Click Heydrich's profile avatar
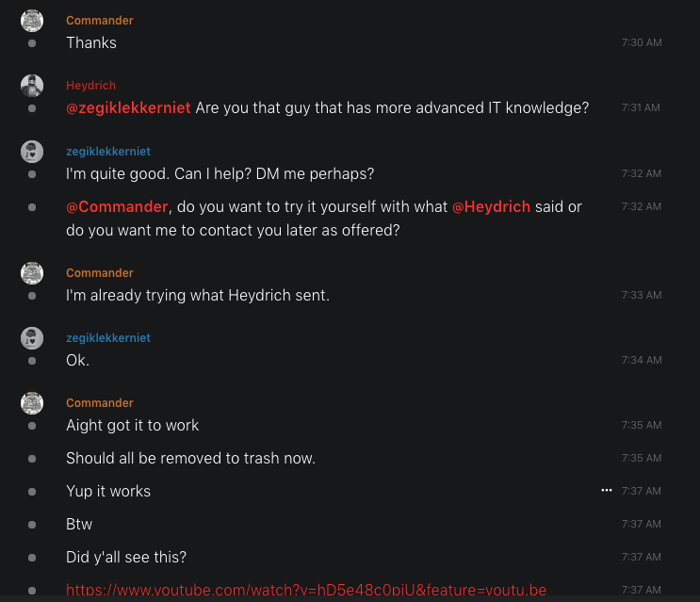This screenshot has width=700, height=602. pos(32,86)
